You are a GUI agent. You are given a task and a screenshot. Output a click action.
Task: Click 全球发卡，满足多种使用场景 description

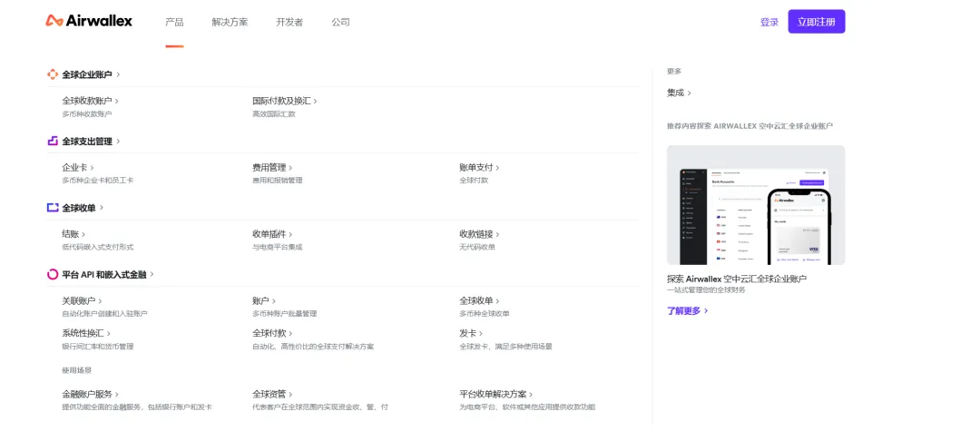(505, 346)
